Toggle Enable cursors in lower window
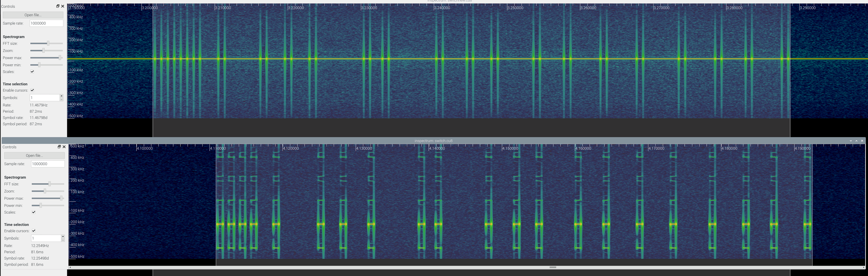The image size is (868, 276). click(34, 231)
